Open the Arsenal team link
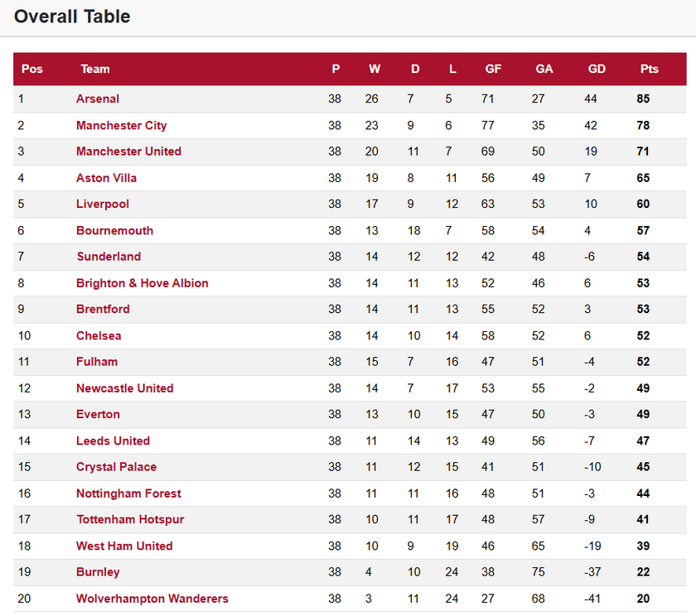 point(98,99)
